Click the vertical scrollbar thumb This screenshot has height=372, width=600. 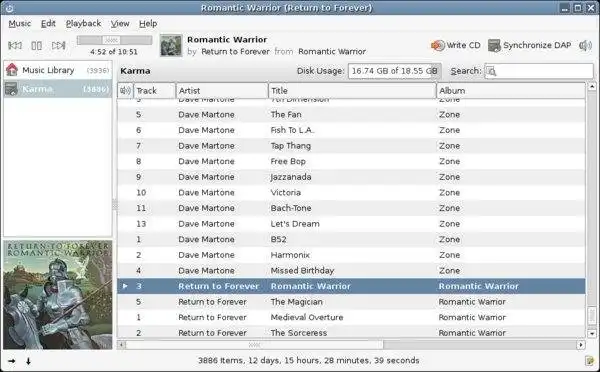(x=592, y=315)
